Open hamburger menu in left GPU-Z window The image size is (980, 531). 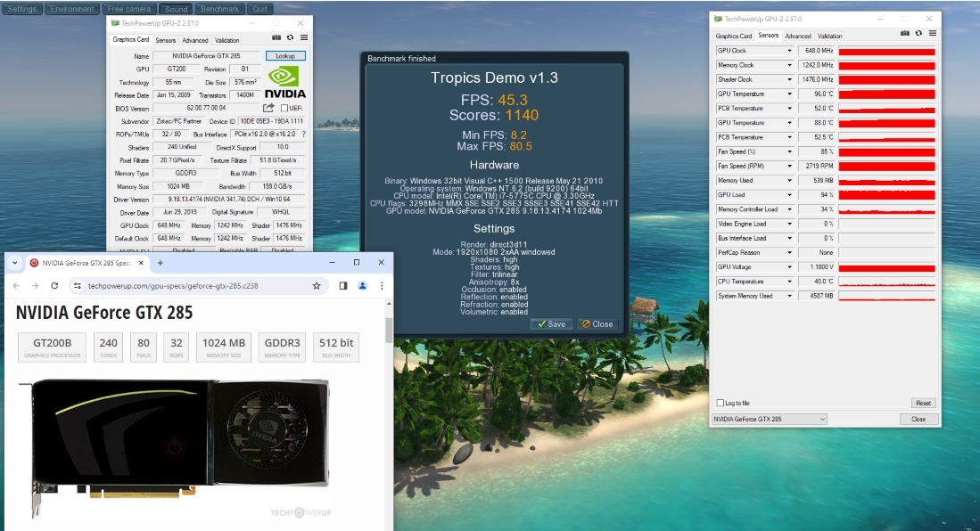(x=304, y=37)
